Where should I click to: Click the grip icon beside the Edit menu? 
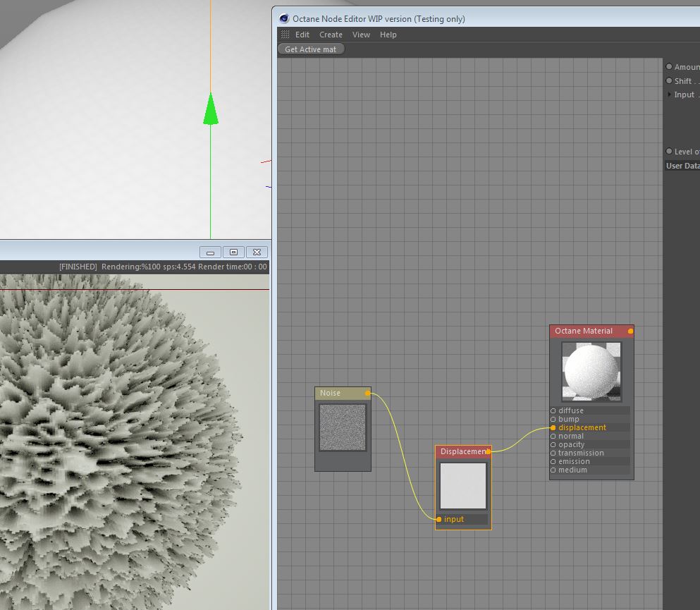[x=285, y=35]
